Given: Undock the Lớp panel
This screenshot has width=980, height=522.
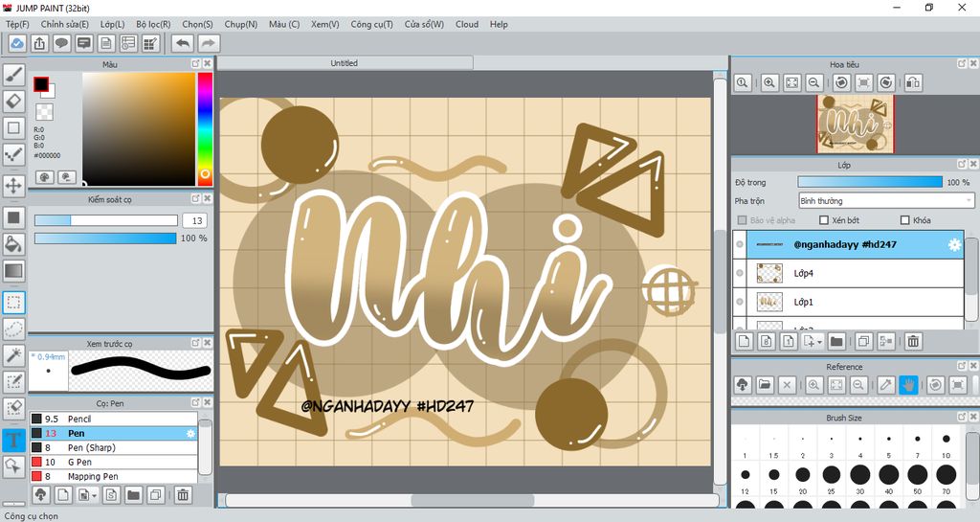Looking at the screenshot, I should [962, 165].
